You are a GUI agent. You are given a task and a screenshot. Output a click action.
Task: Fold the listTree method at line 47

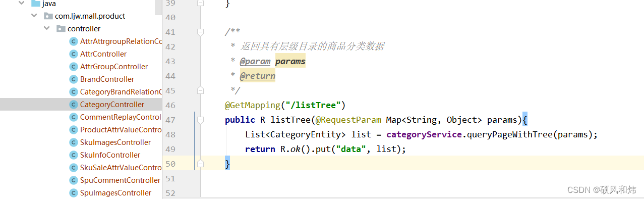[200, 120]
